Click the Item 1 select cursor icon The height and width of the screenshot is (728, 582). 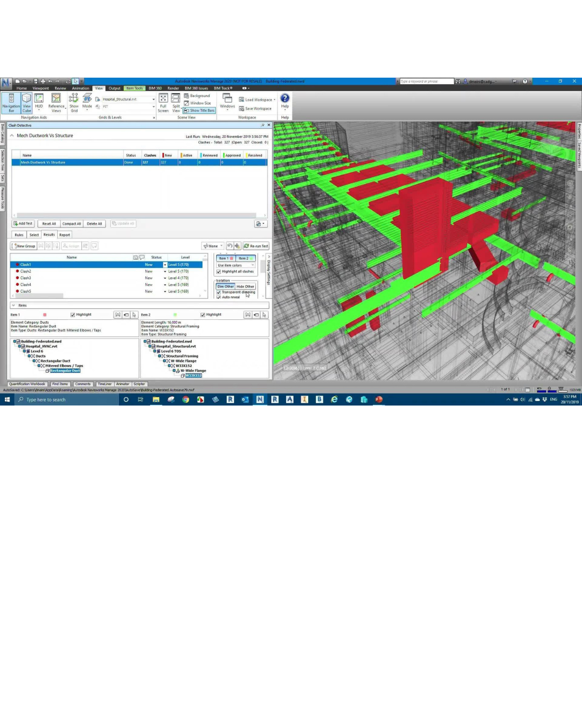(134, 314)
